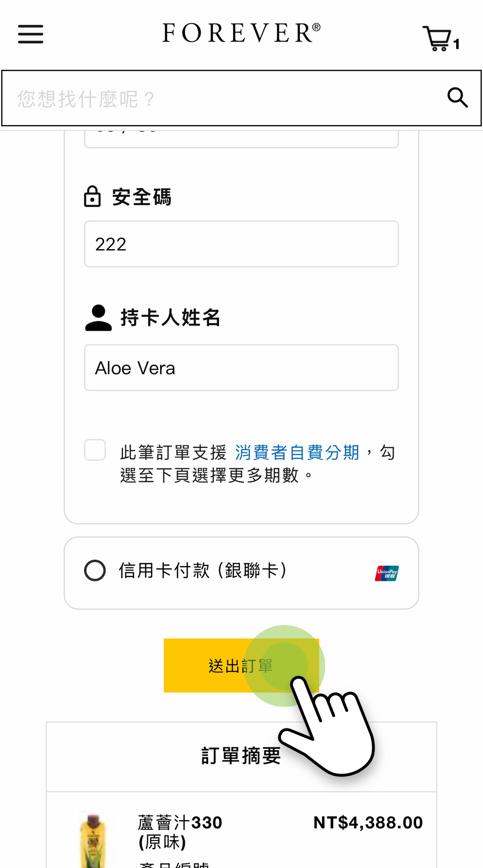Viewport: 483px width, 868px height.
Task: Click the security code field showing 222
Action: pyautogui.click(x=241, y=244)
